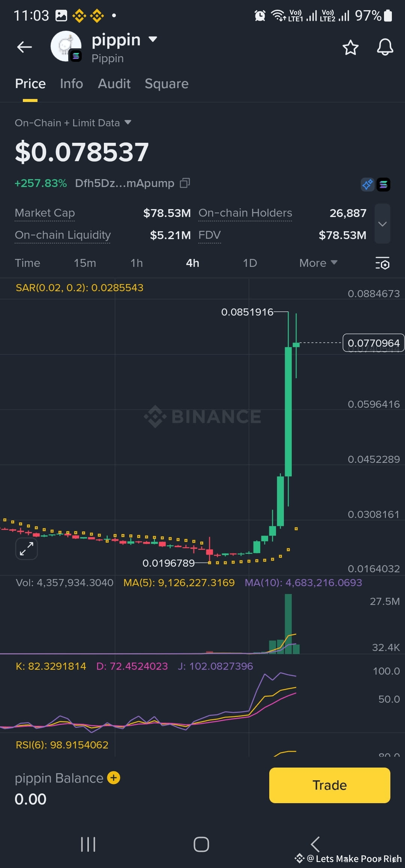Tap the 26,887 holders value
The height and width of the screenshot is (868, 405).
(348, 213)
